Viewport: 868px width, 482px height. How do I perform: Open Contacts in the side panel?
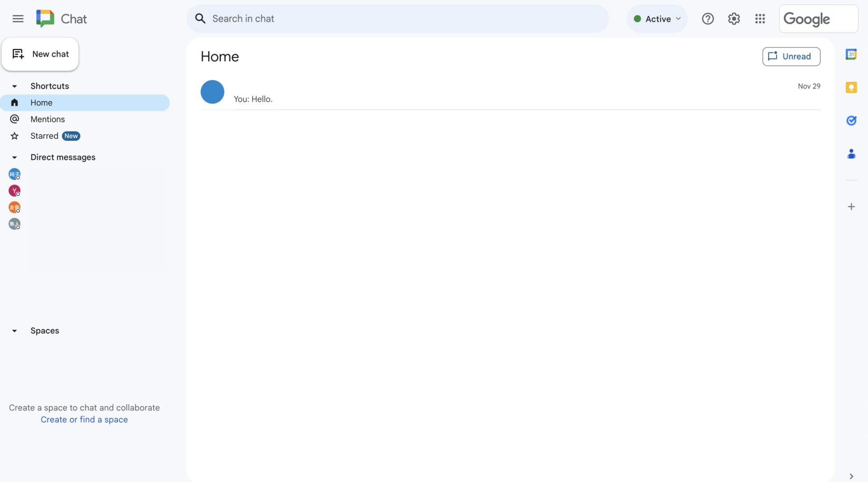tap(852, 154)
